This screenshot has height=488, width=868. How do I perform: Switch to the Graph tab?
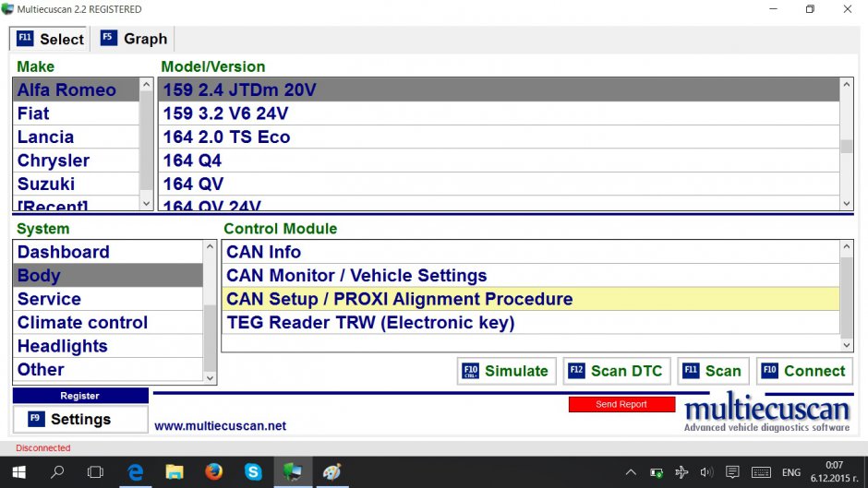135,39
